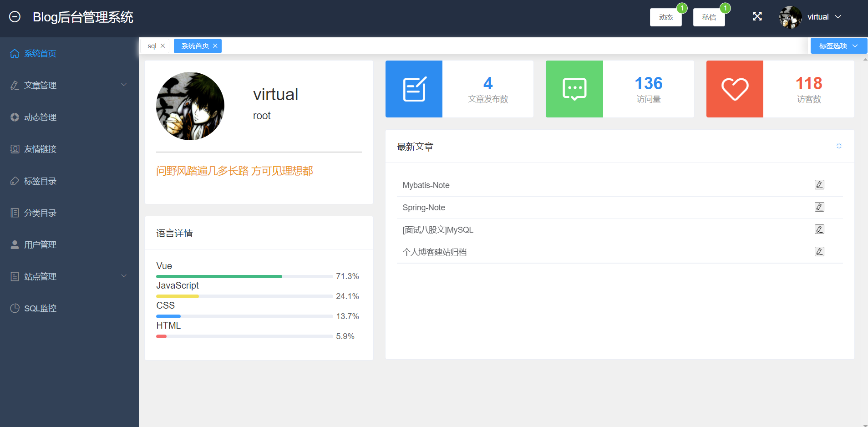Click the user icon beside 用户管理
This screenshot has height=427, width=868.
[15, 245]
